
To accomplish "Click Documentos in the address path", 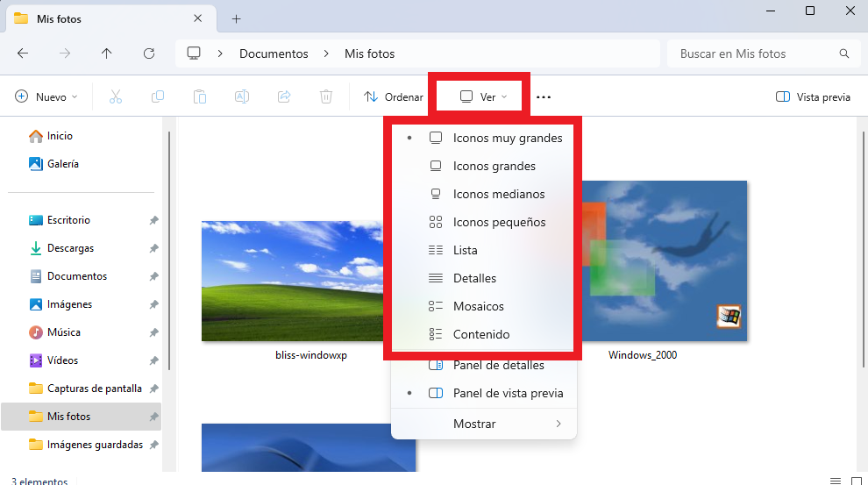I will tap(274, 53).
